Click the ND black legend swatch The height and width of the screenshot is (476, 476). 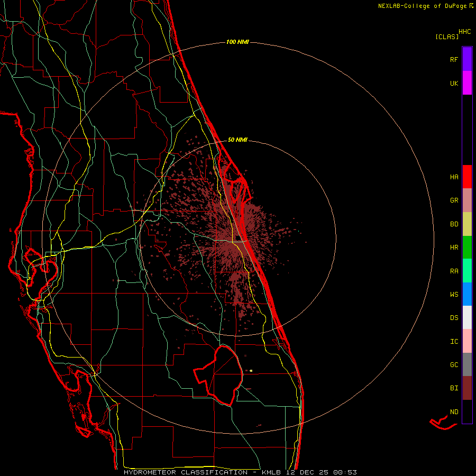467,411
